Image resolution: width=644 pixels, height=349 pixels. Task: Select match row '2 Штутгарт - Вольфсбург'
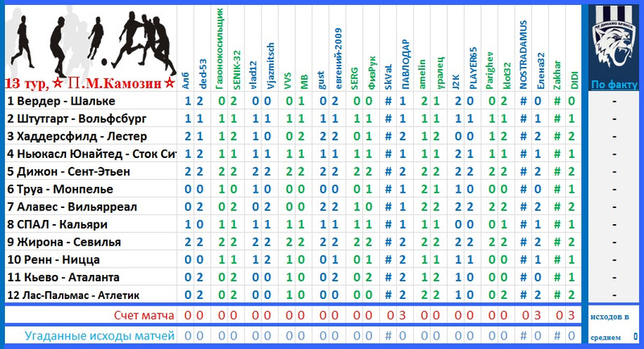pyautogui.click(x=76, y=118)
